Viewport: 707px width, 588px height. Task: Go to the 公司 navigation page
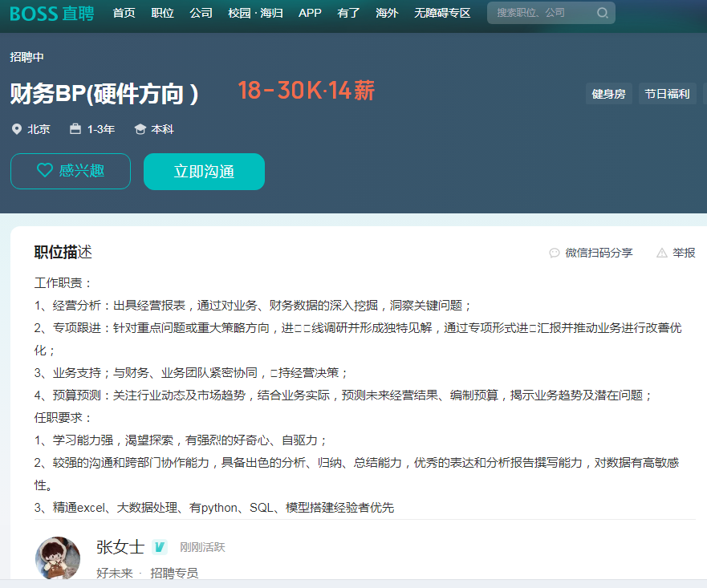[x=201, y=13]
